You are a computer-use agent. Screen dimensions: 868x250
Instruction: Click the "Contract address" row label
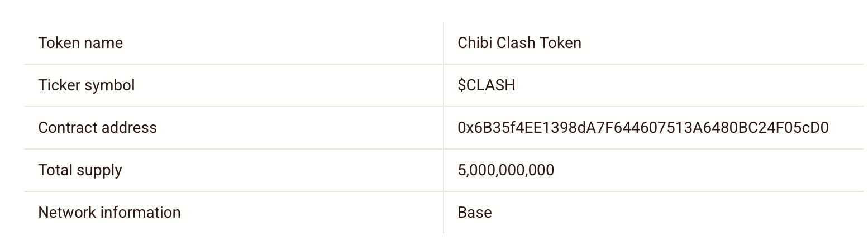tap(97, 128)
